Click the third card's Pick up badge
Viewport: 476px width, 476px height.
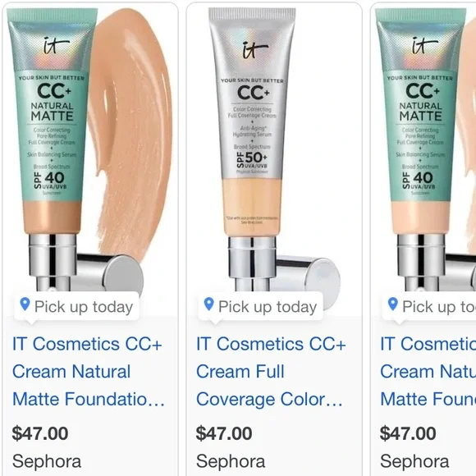tap(429, 306)
